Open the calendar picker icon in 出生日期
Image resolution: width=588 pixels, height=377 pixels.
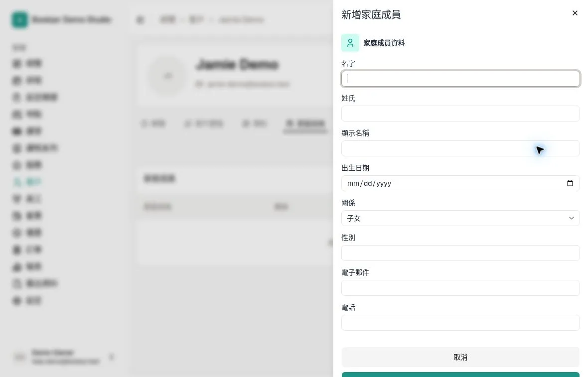click(x=570, y=183)
